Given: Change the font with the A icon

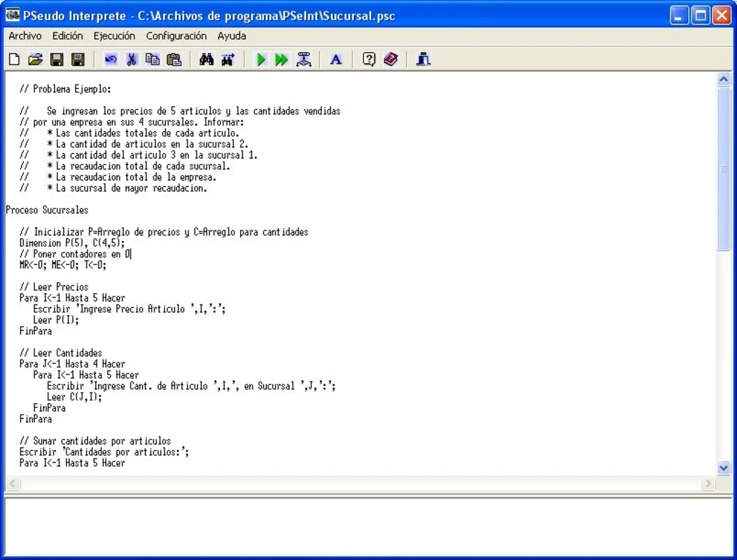Looking at the screenshot, I should pos(336,60).
